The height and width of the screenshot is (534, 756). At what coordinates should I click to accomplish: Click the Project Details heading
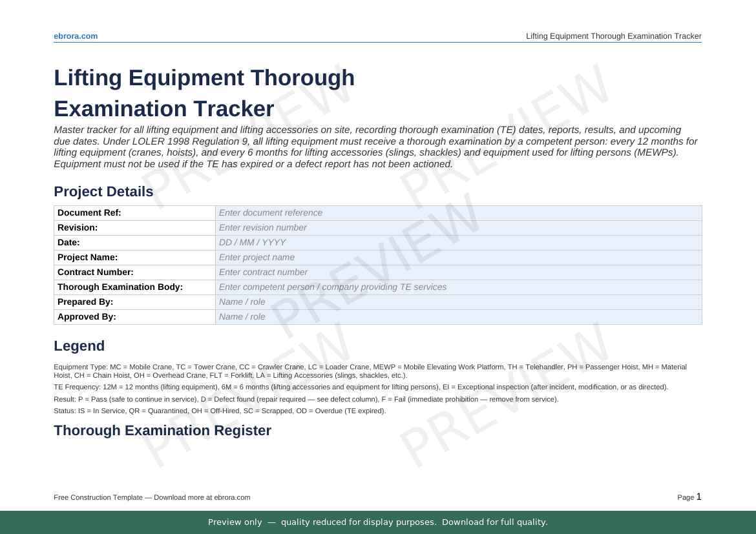pyautogui.click(x=103, y=192)
